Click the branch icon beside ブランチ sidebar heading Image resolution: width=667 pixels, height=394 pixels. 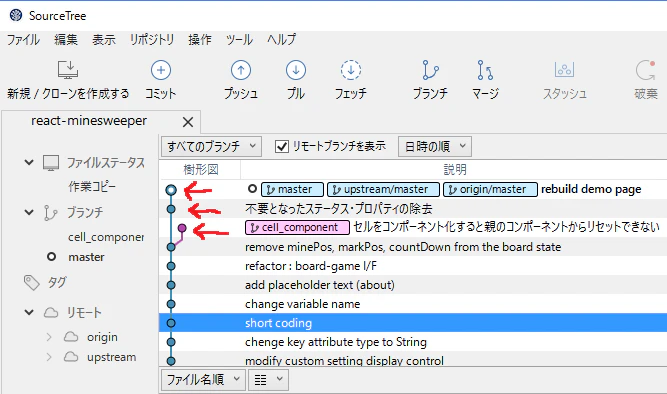50,213
